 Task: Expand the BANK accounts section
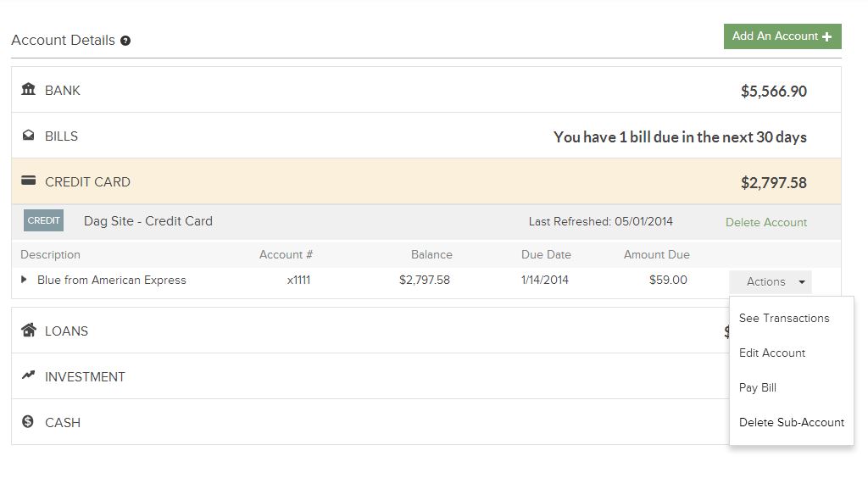click(x=426, y=90)
